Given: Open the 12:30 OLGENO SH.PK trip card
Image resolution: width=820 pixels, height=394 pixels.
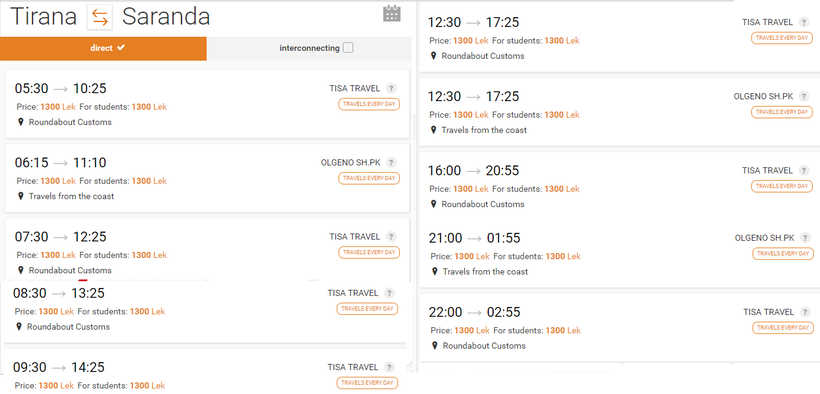Looking at the screenshot, I should pos(619,112).
